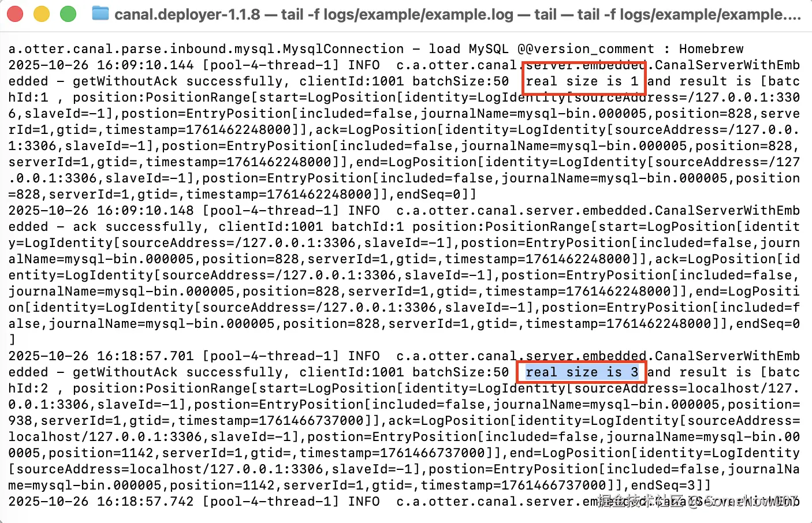The height and width of the screenshot is (523, 812).
Task: Click the "hId:1" batch id text
Action: pyautogui.click(x=28, y=98)
